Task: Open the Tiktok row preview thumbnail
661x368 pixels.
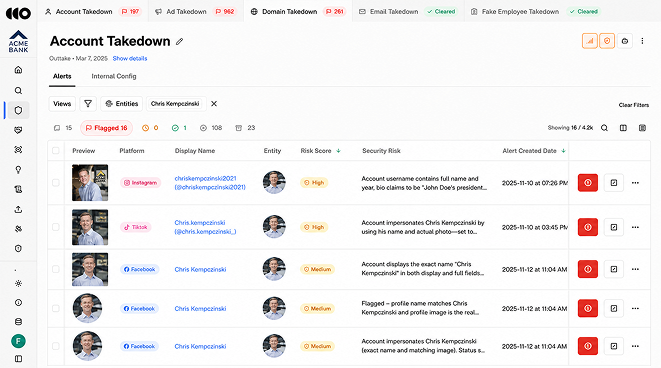Action: (90, 227)
